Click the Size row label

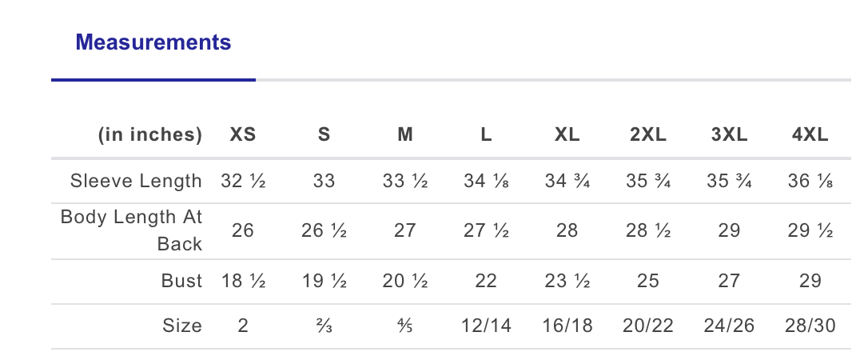point(181,326)
